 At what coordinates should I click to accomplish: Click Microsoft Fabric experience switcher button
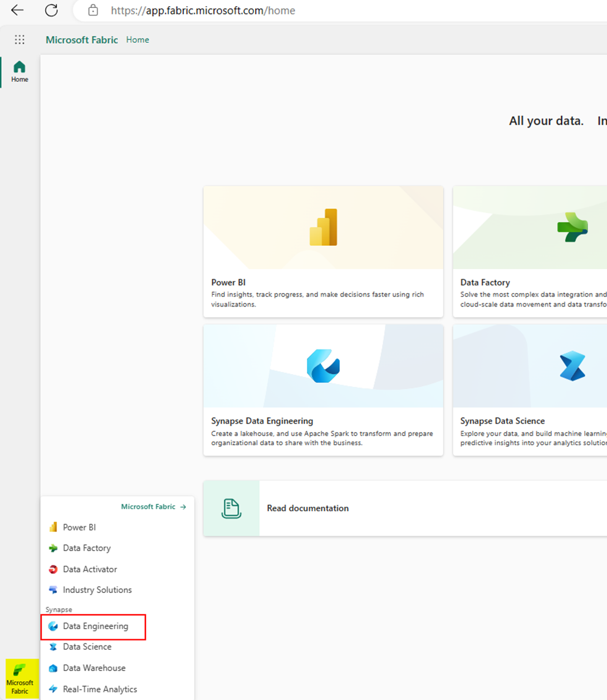coord(22,679)
